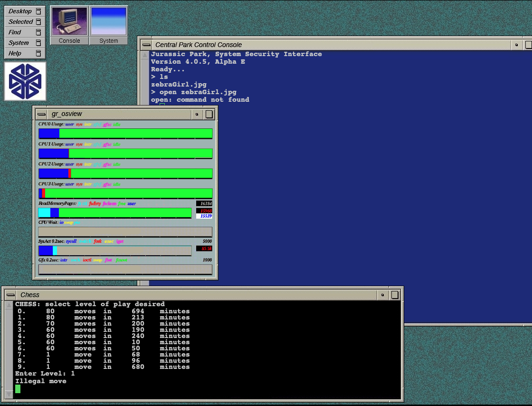Maximize the gr_osview window with the square button
Screen dimensions: 532x406
[x=209, y=114]
